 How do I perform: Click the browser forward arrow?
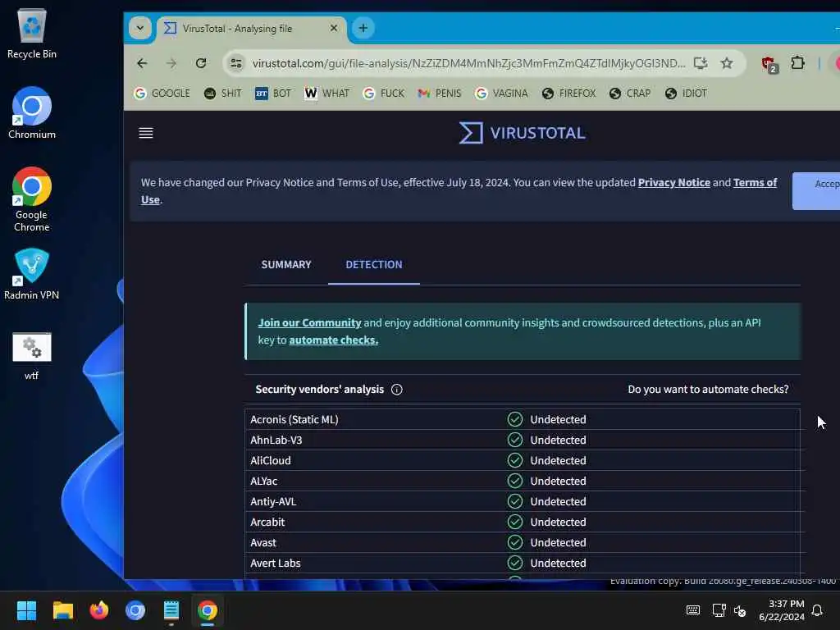(171, 63)
